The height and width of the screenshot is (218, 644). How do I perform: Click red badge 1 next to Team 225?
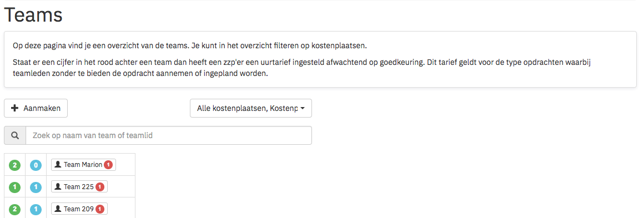tap(100, 187)
